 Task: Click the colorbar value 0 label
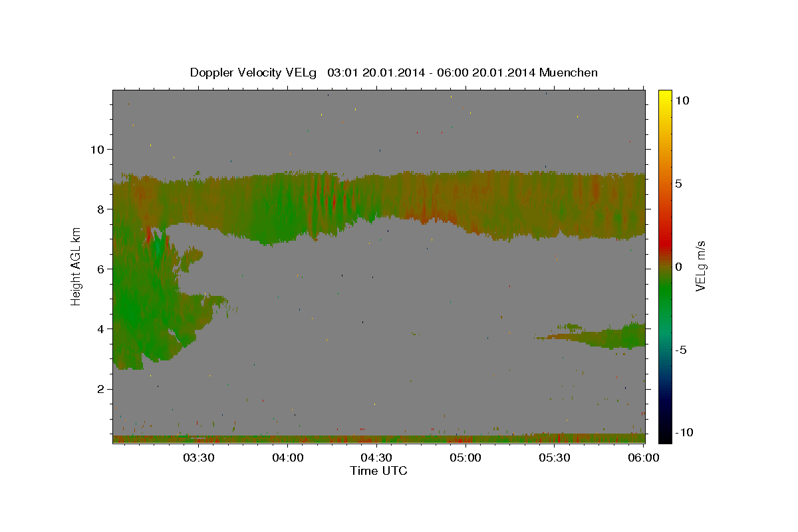[x=678, y=267]
